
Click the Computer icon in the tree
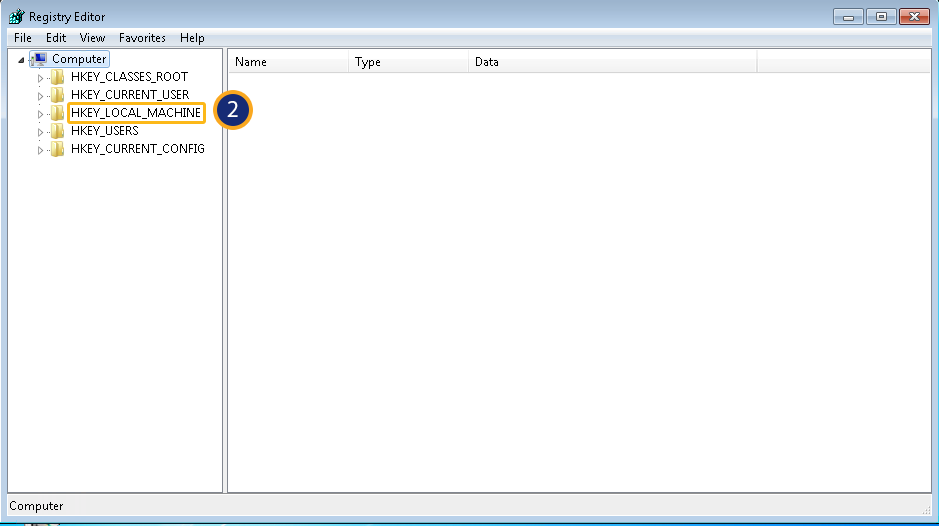(x=39, y=59)
